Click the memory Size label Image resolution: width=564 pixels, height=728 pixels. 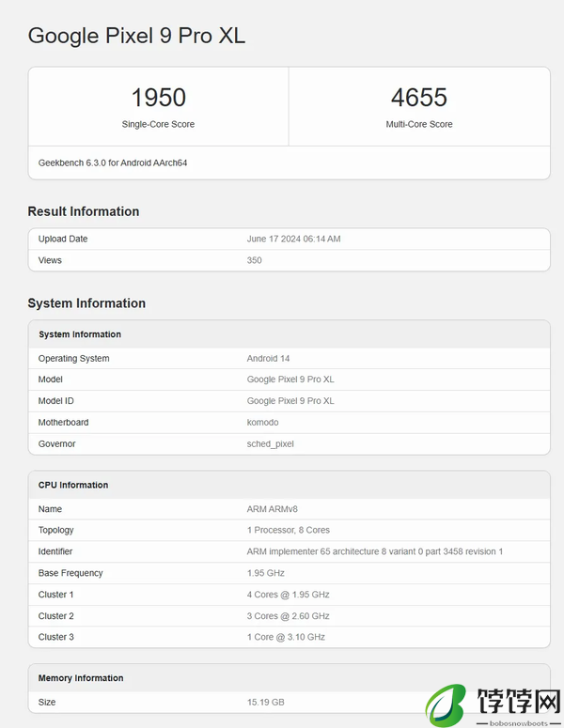(47, 702)
